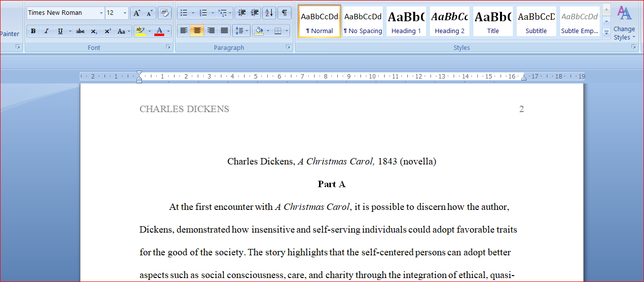Open the underline style dropdown arrow

[70, 31]
